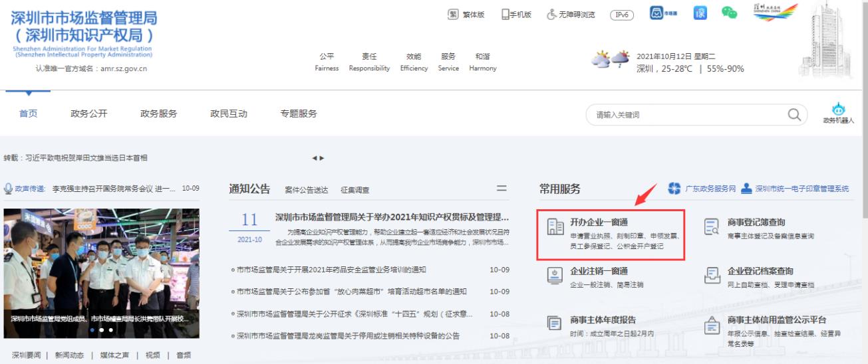Open headline about 习近平致电祝贺岸田文雄
This screenshot has width=868, height=364.
[x=75, y=157]
